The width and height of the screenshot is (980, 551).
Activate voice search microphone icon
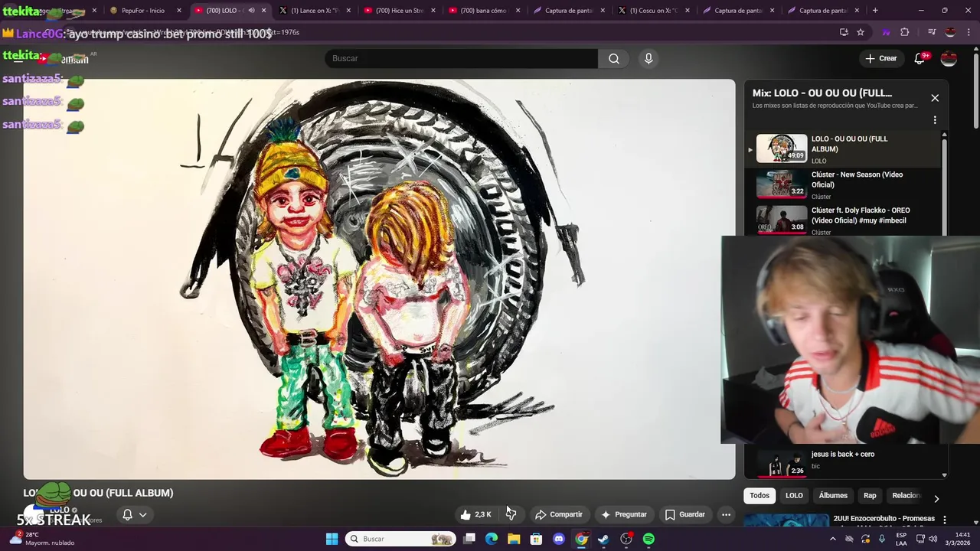coord(648,58)
